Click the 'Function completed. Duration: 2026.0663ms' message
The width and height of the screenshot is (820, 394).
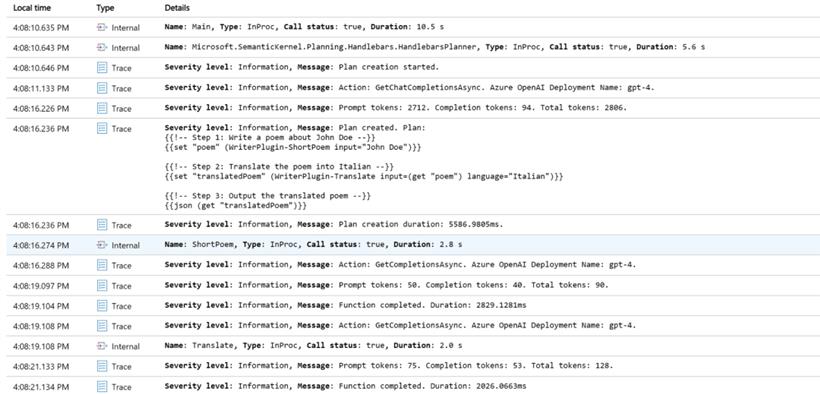346,386
